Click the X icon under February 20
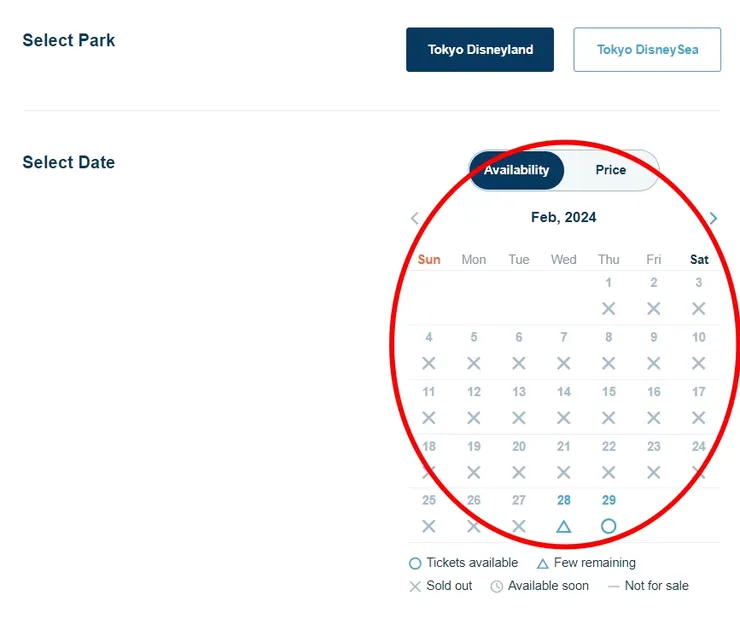Screen dimensions: 740x620 (518, 472)
